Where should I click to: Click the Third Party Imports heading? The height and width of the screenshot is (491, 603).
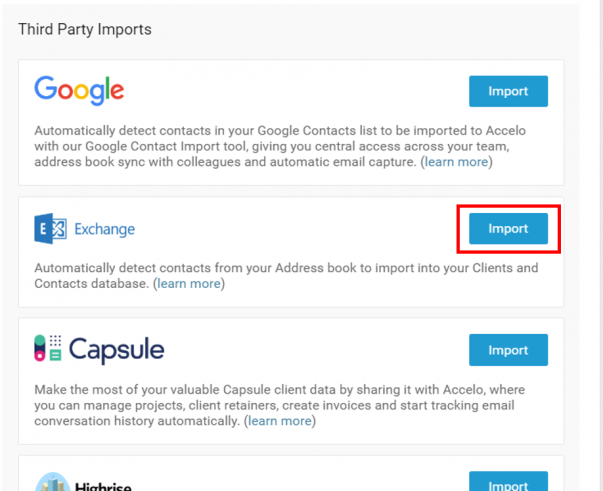pos(85,30)
